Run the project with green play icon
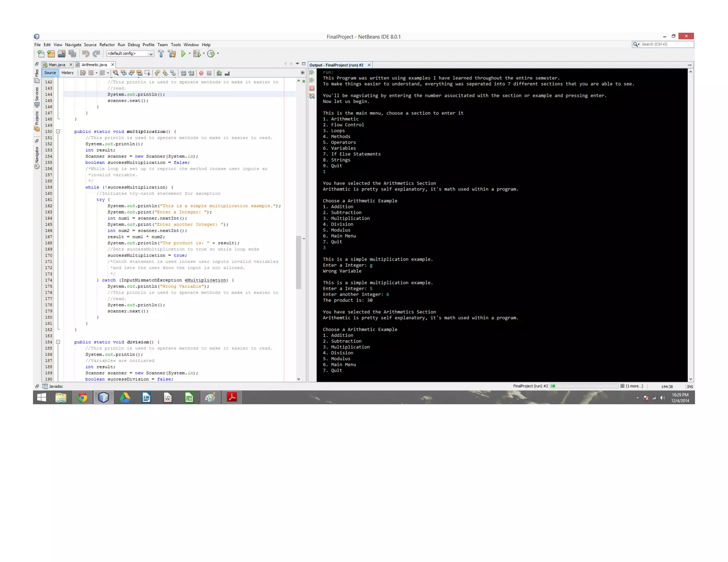 (183, 54)
